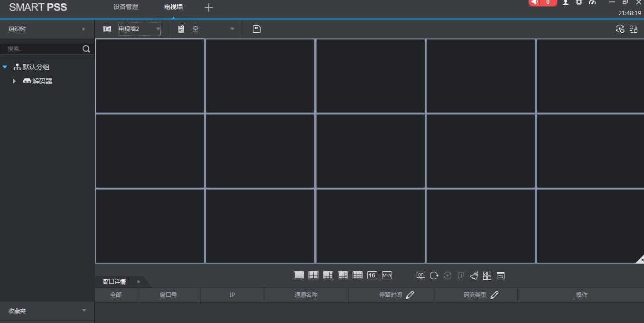Click the TV wall icon next to 电视墙2
644x323 pixels.
107,29
